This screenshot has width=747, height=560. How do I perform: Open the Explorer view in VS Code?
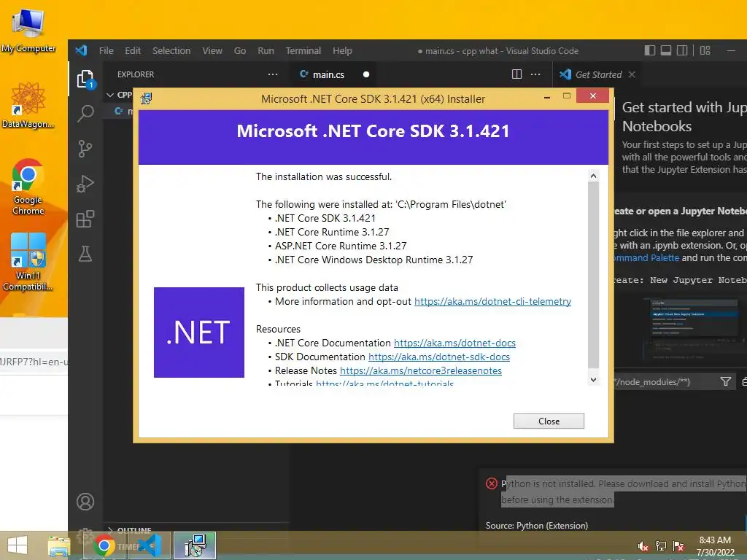(86, 79)
